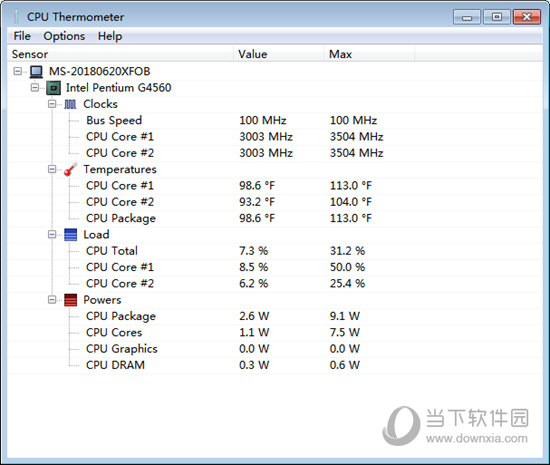Collapse the Temperatures section
Viewport: 550px width, 465px height.
(52, 169)
